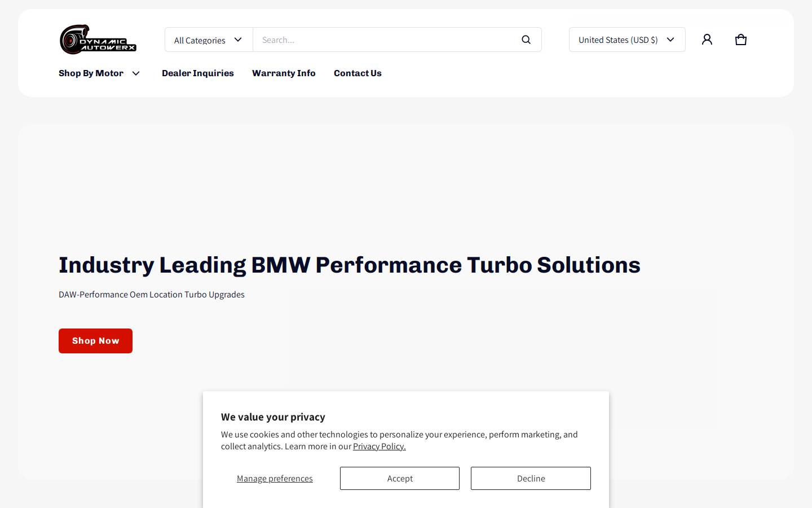The height and width of the screenshot is (508, 812).
Task: Click the 'DAW-Performance Oem Location Turbo Upgrades' text
Action: click(152, 295)
